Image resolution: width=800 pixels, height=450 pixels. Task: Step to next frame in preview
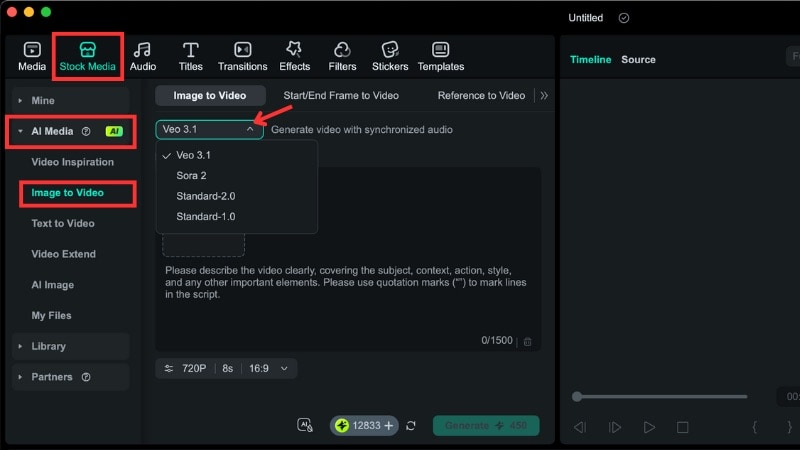point(615,427)
